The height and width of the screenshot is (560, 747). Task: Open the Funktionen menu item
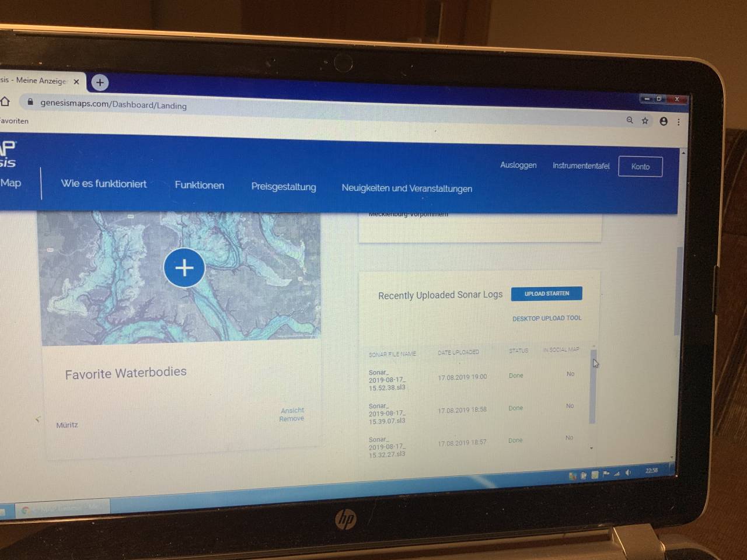coord(200,185)
